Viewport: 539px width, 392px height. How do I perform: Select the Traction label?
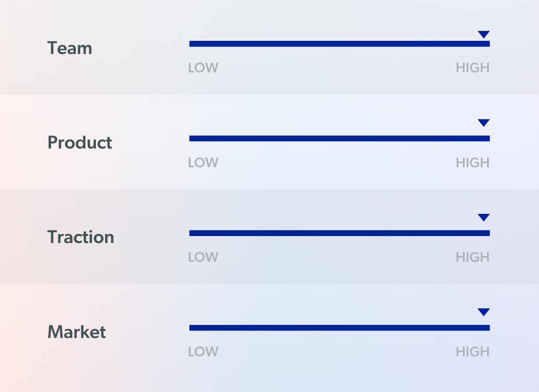pyautogui.click(x=81, y=237)
